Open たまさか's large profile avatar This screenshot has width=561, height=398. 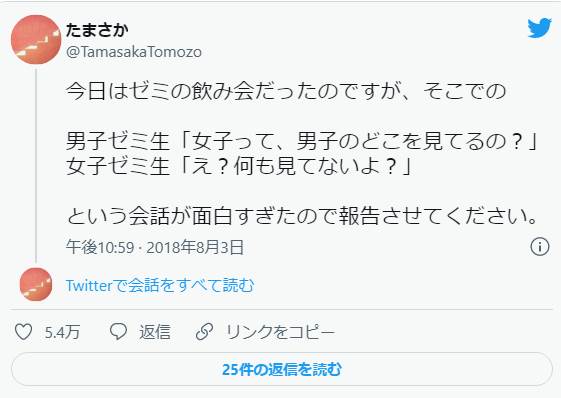pos(36,39)
